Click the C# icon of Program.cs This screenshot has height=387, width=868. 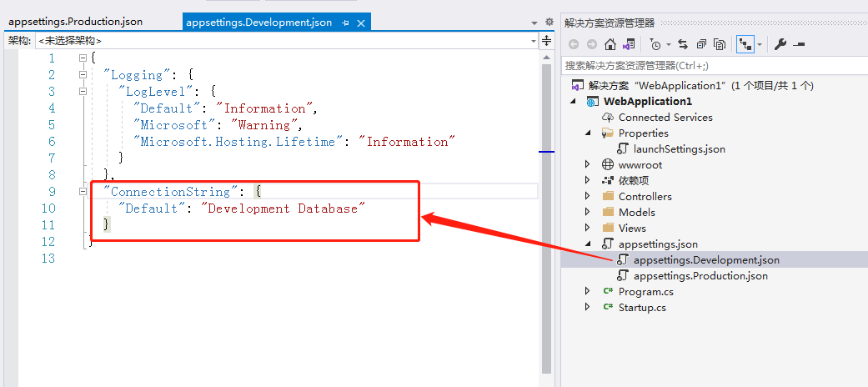pos(608,291)
